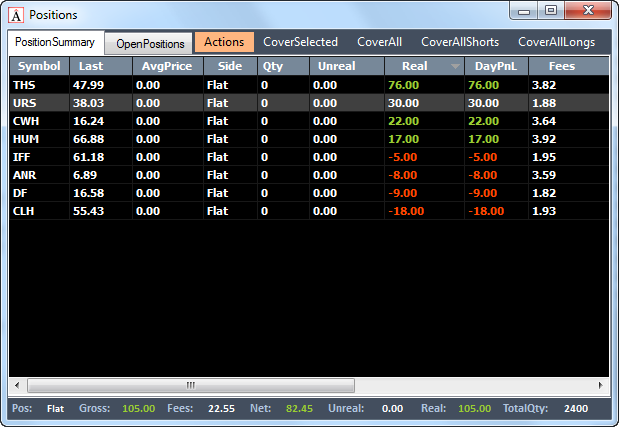Sort by the Side column header
Viewport: 619px width, 427px height.
pos(231,66)
